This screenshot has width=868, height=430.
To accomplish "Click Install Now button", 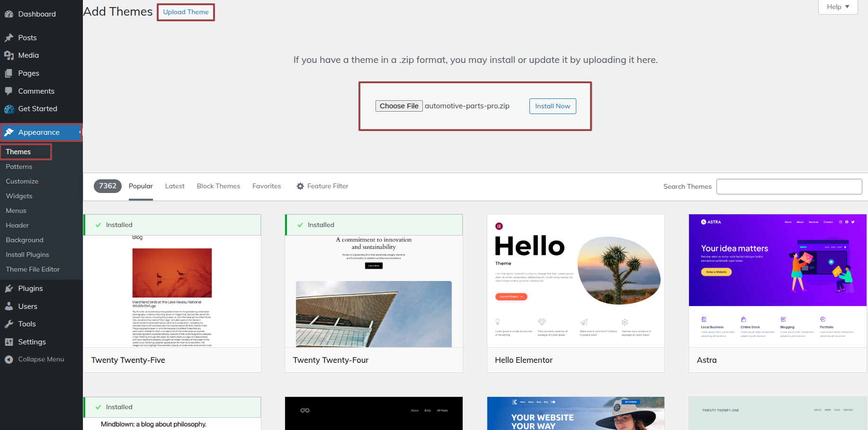I will [x=553, y=106].
